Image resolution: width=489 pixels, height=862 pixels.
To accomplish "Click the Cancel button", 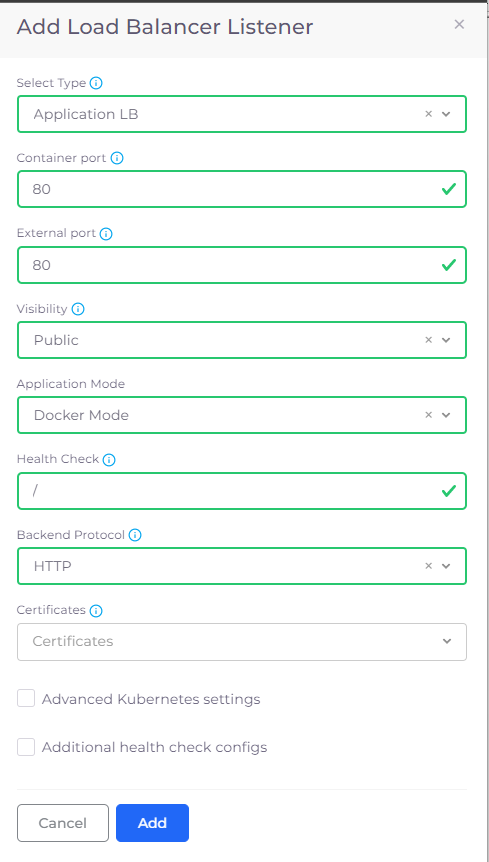I will (x=63, y=823).
